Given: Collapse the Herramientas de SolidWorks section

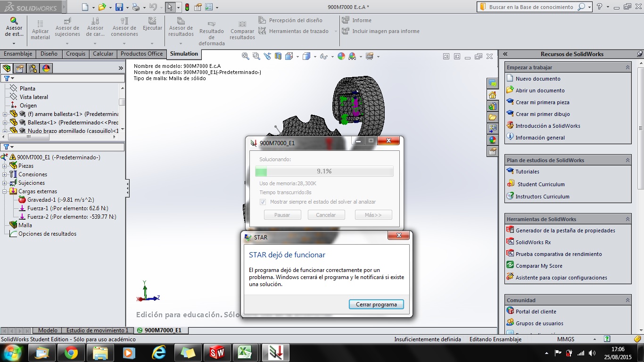Looking at the screenshot, I should pyautogui.click(x=627, y=219).
